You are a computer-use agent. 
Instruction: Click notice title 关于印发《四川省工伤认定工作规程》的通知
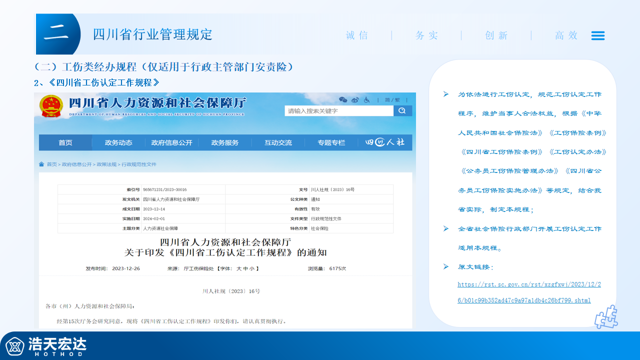point(225,253)
